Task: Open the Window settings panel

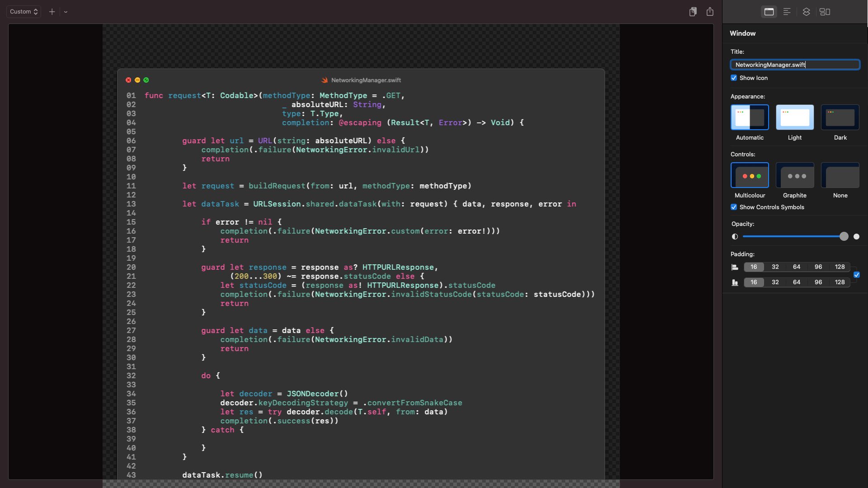Action: tap(769, 12)
